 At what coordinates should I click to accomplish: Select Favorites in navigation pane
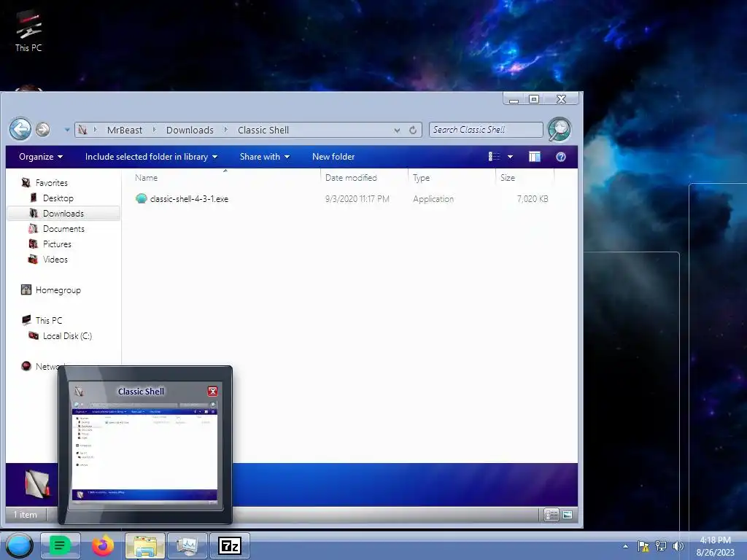tap(52, 183)
